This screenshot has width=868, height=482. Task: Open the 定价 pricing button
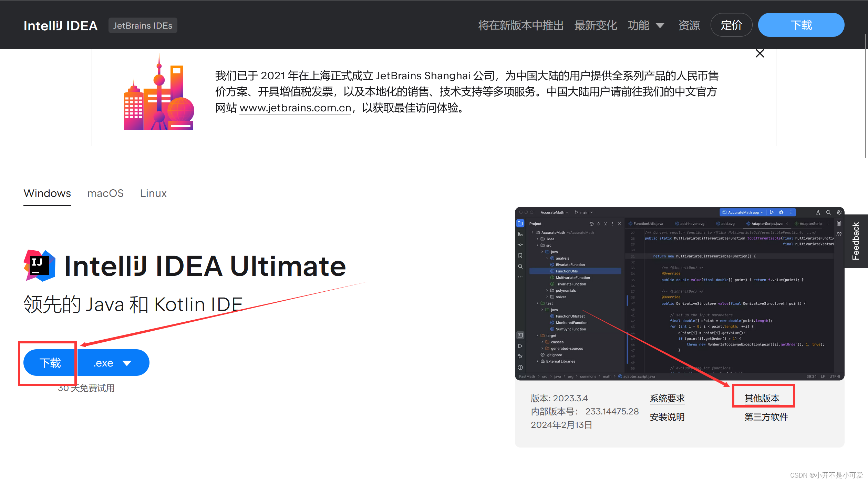coord(731,25)
